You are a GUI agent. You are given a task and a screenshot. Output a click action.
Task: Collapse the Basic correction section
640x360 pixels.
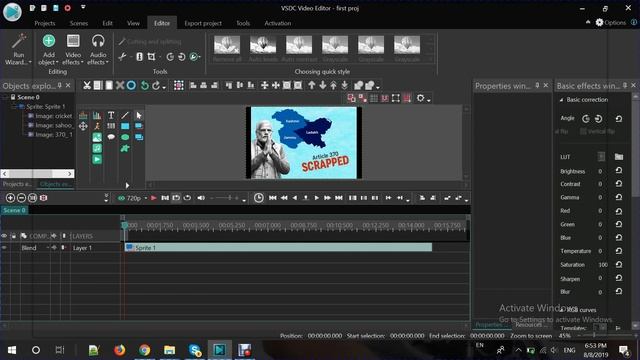562,100
